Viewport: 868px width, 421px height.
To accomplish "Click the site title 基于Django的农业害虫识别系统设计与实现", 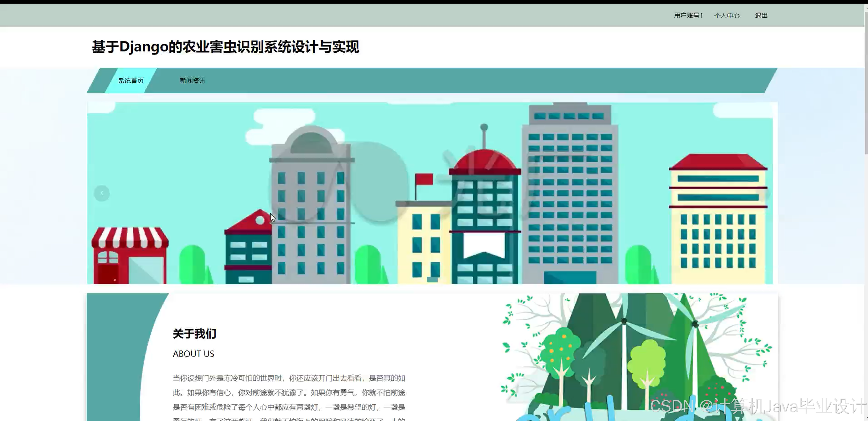I will click(x=225, y=47).
